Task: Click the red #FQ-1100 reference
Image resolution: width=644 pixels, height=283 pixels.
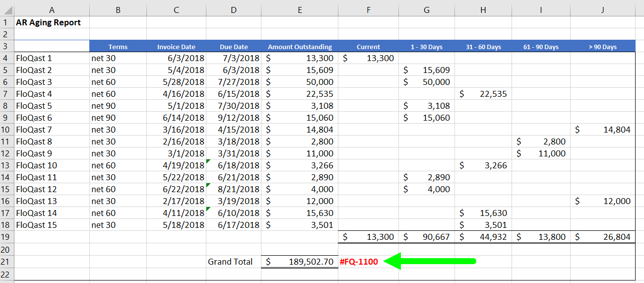Action: pos(359,262)
